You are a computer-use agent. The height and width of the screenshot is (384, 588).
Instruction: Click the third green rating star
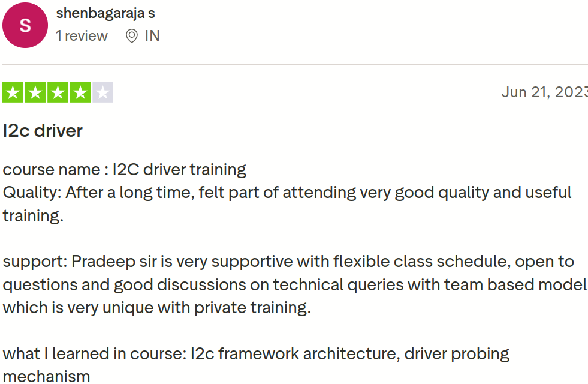[58, 92]
